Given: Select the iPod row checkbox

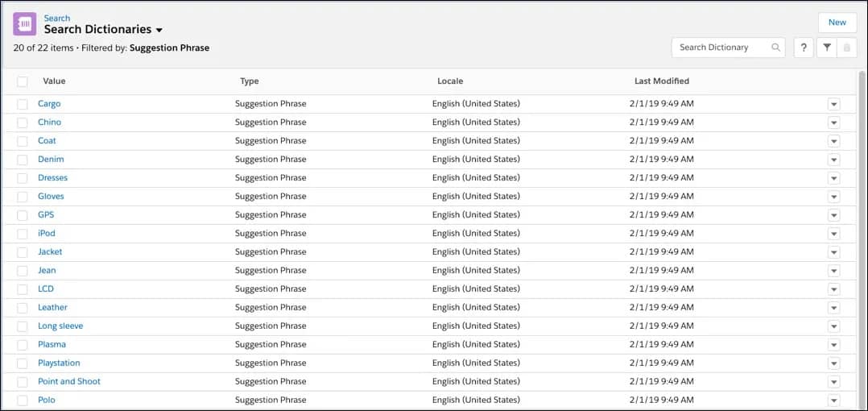Looking at the screenshot, I should coord(23,234).
